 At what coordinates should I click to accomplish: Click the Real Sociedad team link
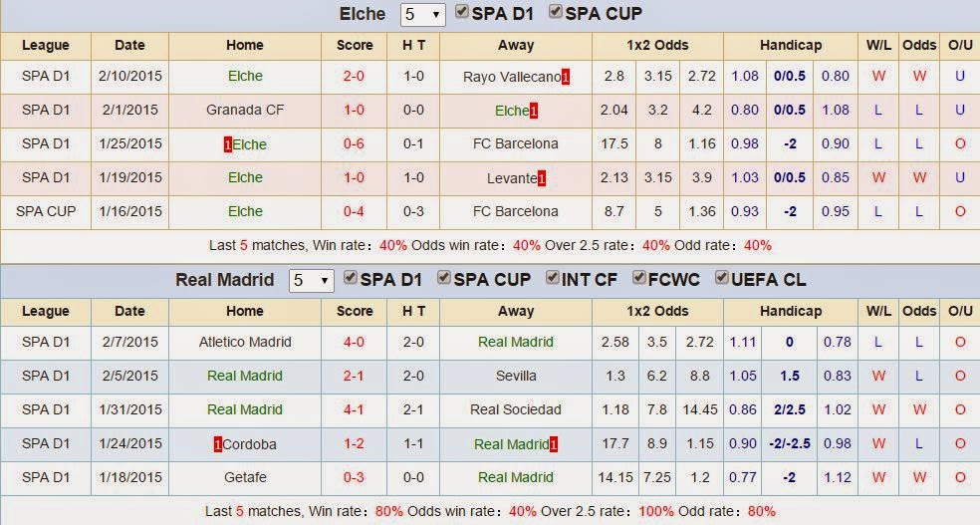[516, 409]
